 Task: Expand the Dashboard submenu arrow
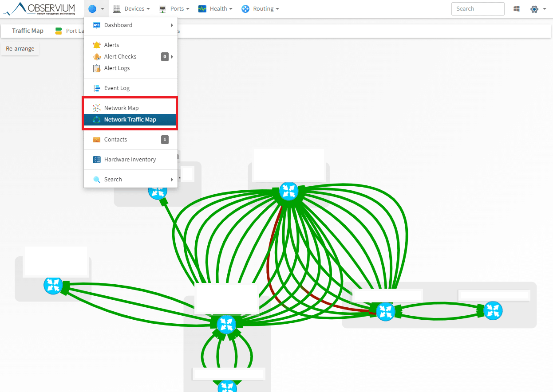click(x=172, y=25)
